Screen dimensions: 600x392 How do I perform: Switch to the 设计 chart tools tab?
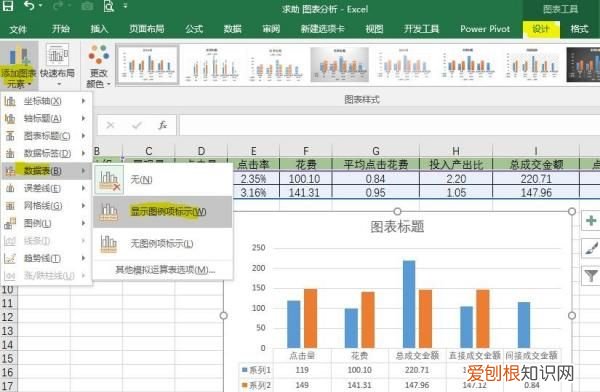(541, 29)
